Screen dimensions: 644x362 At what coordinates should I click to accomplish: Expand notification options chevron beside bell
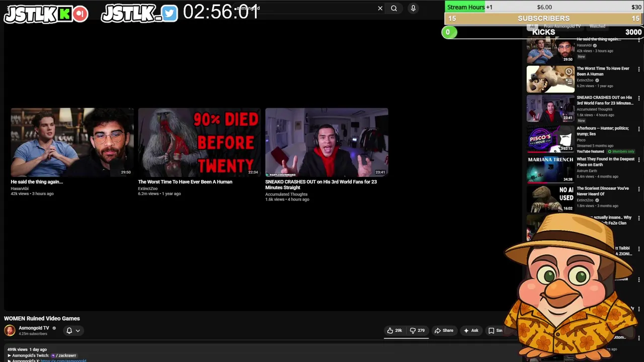tap(77, 330)
